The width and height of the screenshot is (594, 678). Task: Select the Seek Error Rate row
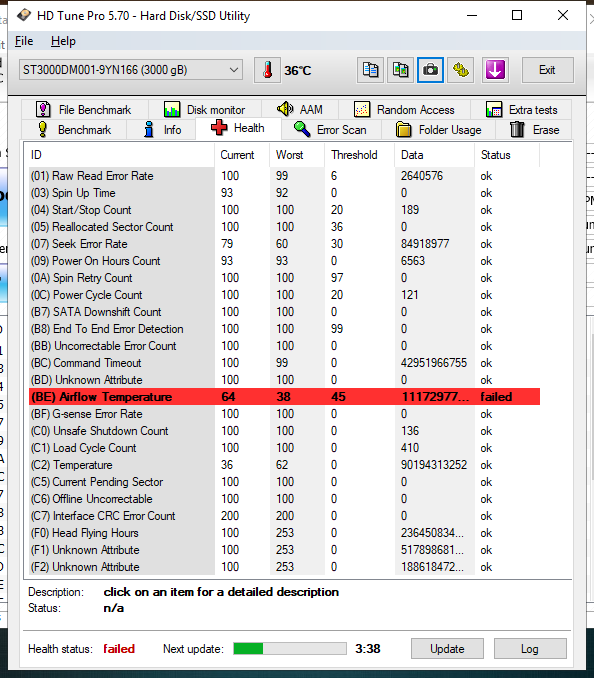pyautogui.click(x=284, y=244)
